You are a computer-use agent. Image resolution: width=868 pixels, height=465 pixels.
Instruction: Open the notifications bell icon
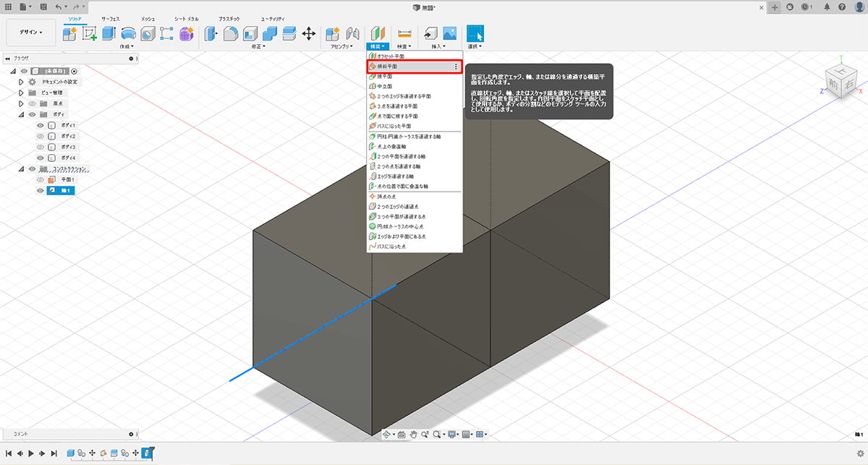826,7
